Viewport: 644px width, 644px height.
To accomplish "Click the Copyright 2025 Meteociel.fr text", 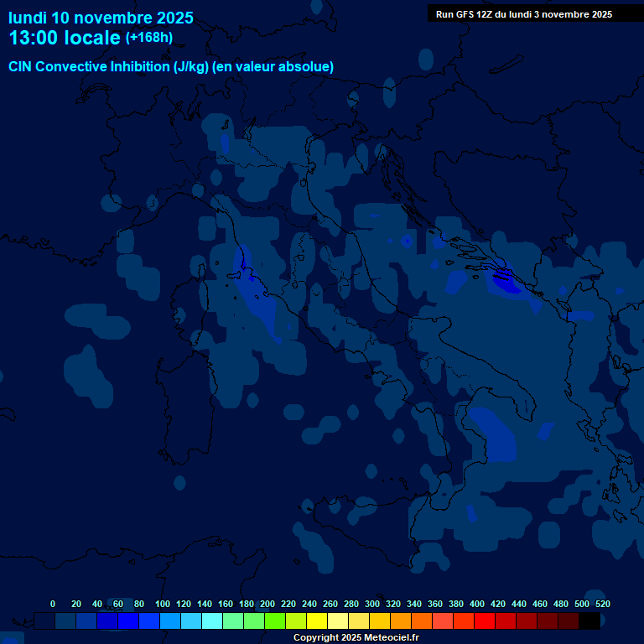I will click(x=356, y=638).
